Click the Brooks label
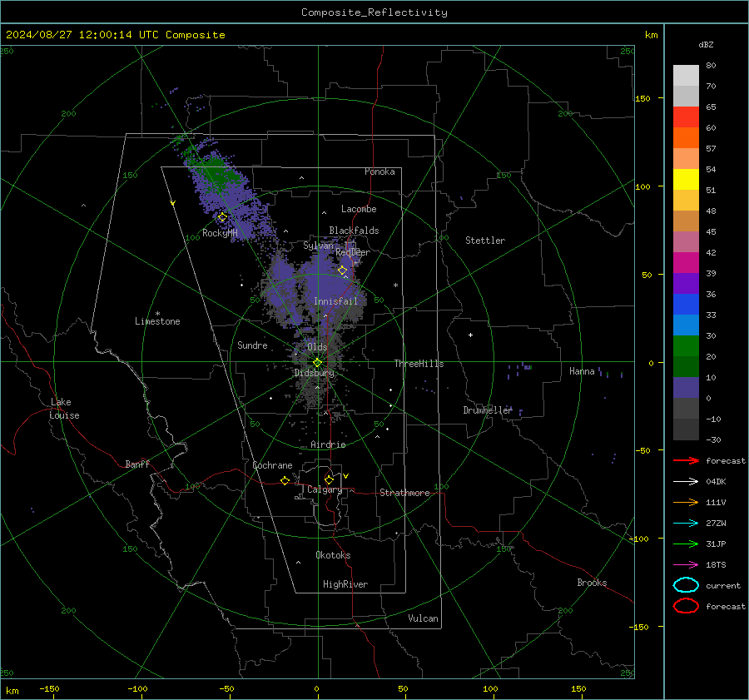This screenshot has width=749, height=700. [592, 583]
